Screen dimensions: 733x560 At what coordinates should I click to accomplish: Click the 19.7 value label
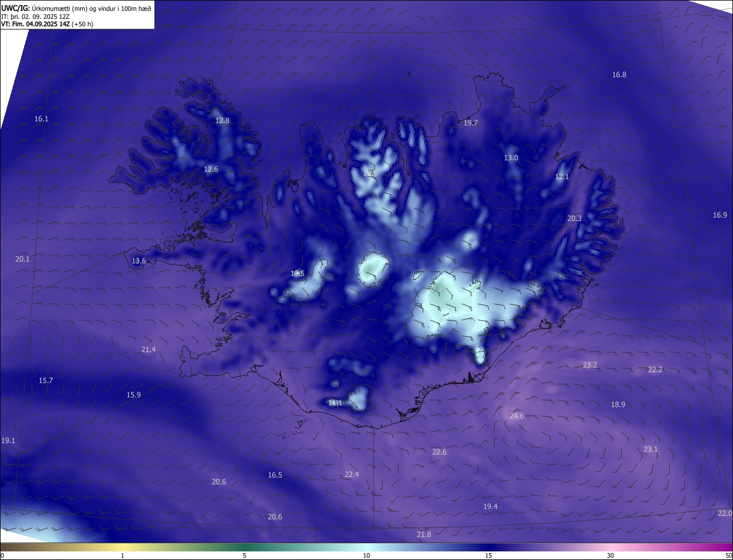[x=471, y=123]
